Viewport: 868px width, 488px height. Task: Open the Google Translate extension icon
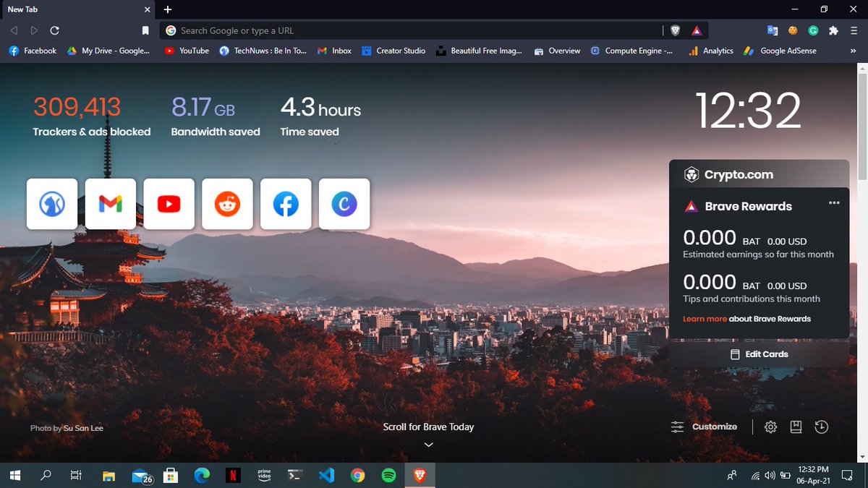coord(773,30)
